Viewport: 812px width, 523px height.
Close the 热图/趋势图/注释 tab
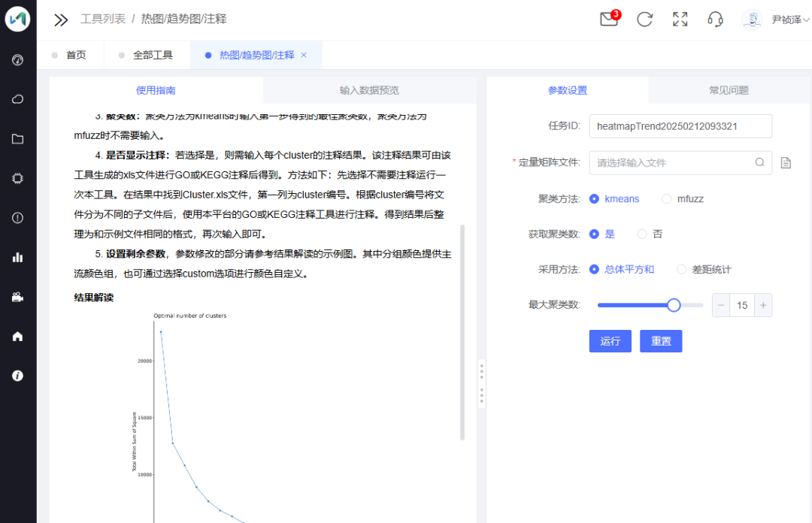tap(304, 55)
